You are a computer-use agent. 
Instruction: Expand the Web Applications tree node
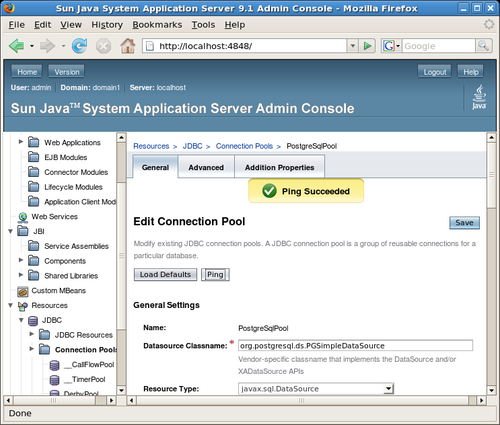pos(21,142)
